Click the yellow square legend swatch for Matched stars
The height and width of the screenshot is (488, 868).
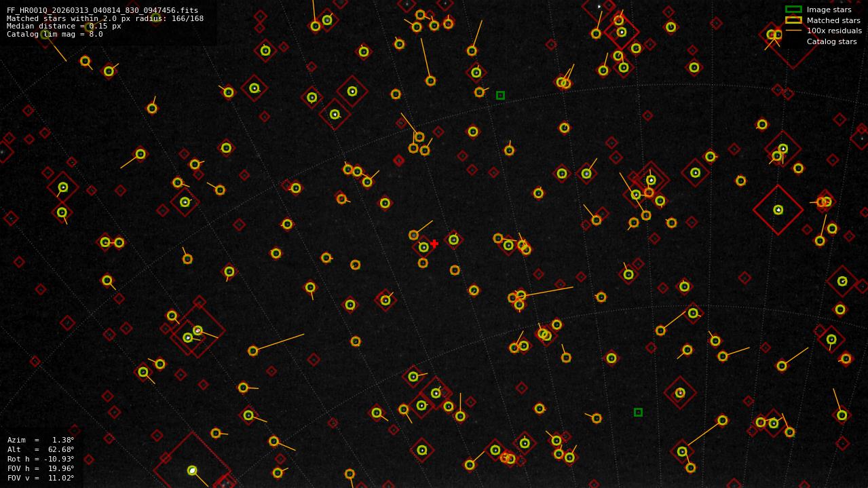coord(793,20)
